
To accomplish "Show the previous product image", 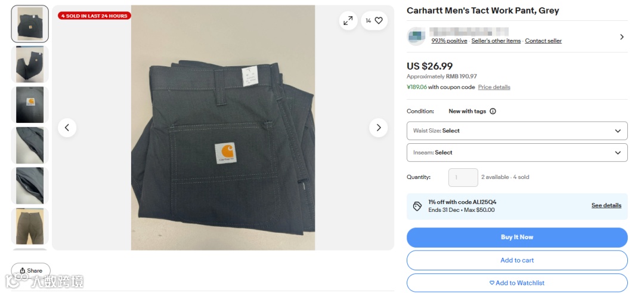I will tap(67, 127).
